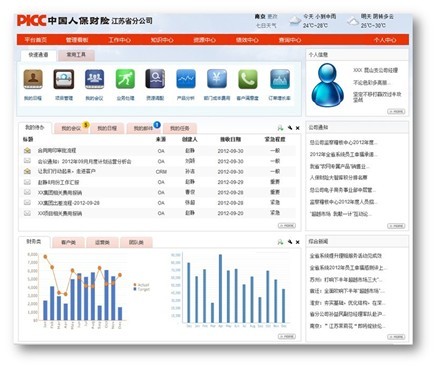Click the green user icon above chart panel

[280, 242]
